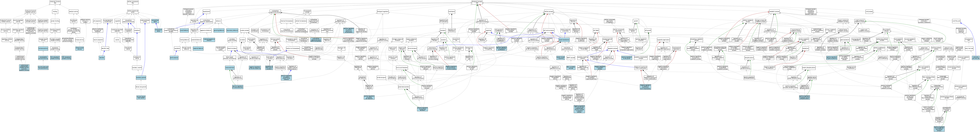The height and width of the screenshot is (132, 980).
Task: Select the blue 'hormone activity' node
Action: (x=43, y=49)
